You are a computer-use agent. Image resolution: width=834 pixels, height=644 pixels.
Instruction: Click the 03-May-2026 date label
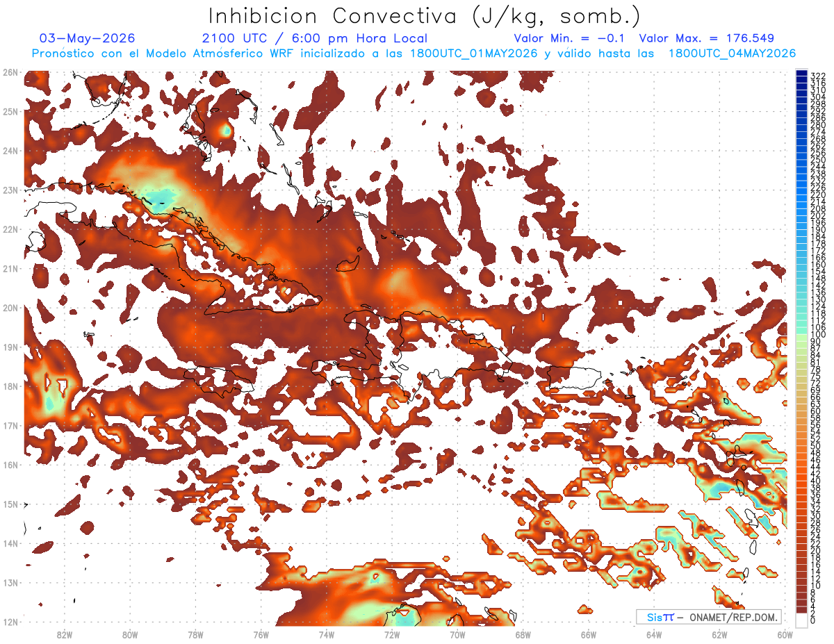pos(87,38)
